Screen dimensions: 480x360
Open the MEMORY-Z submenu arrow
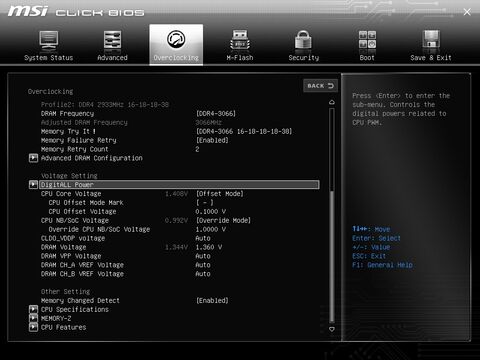pyautogui.click(x=33, y=318)
